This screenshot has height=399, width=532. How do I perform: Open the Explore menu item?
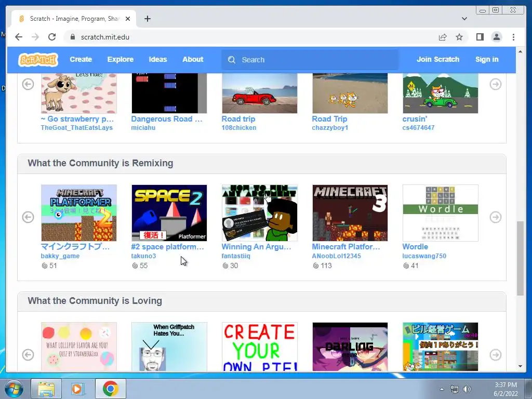click(121, 59)
